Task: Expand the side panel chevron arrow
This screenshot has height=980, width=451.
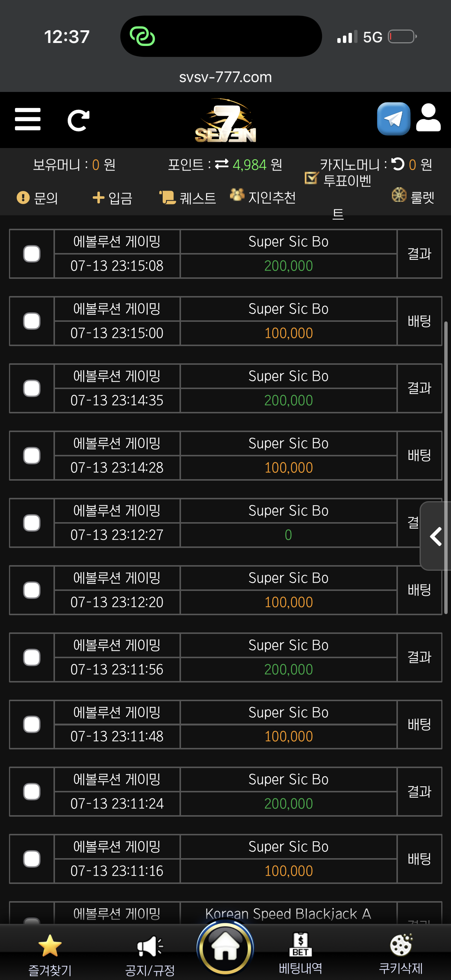Action: coord(436,536)
